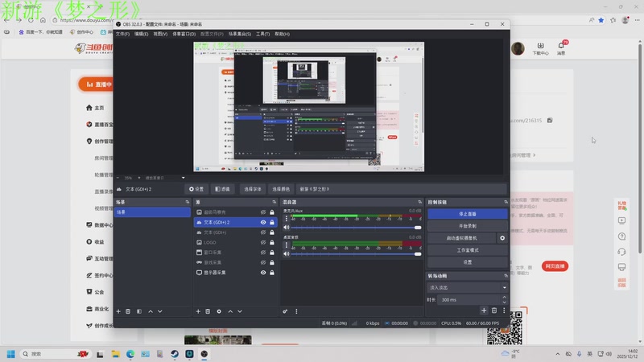Hide the 显示器采集 source via its eye icon
The image size is (644, 362).
tap(263, 273)
